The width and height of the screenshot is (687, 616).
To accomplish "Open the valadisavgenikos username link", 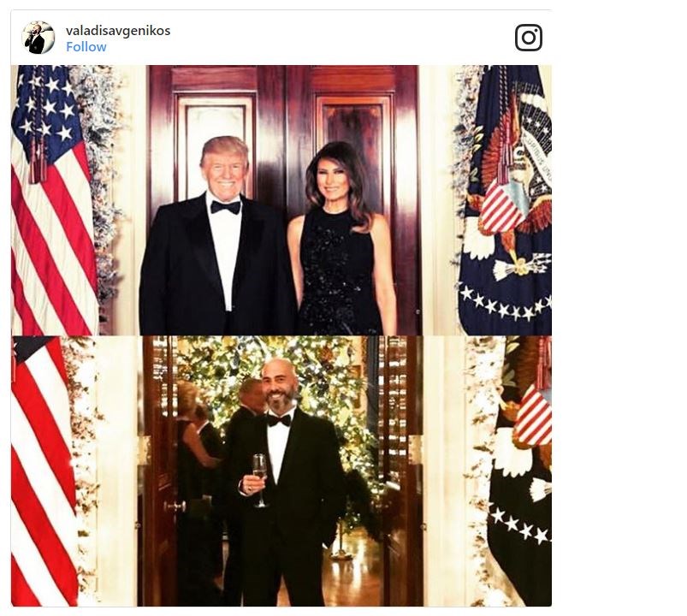I will click(x=118, y=31).
